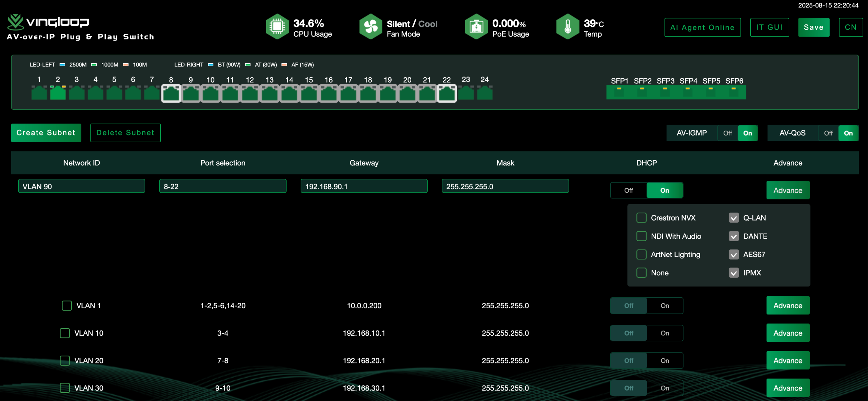The image size is (868, 401).
Task: Deselect highlighted port 20 icon
Action: pyautogui.click(x=407, y=93)
